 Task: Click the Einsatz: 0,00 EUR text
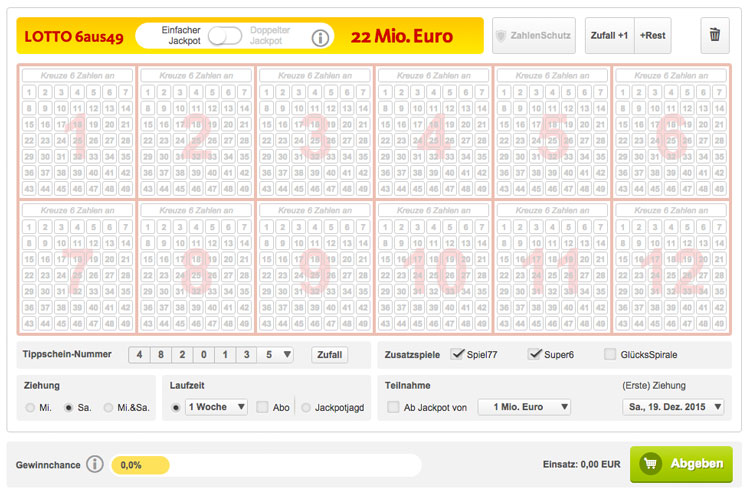coord(582,464)
